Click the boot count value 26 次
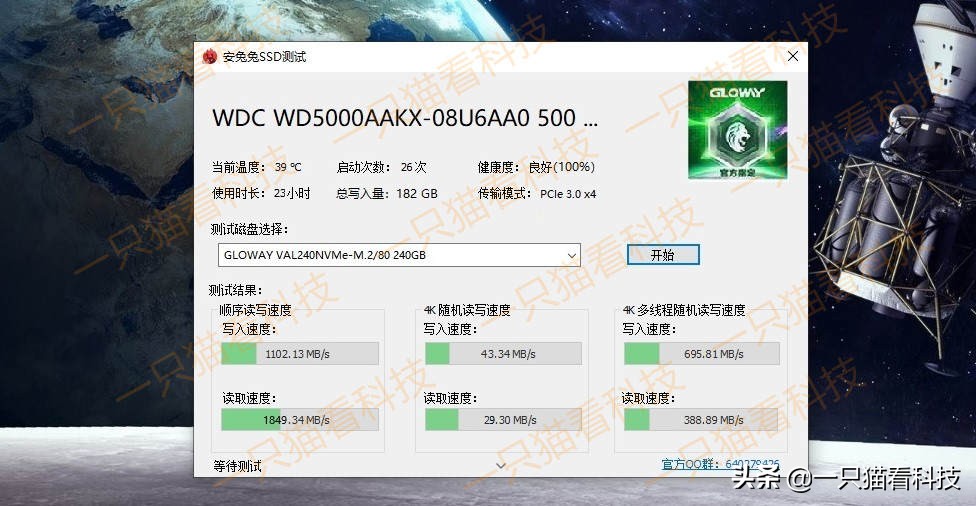976x506 pixels. 414,167
